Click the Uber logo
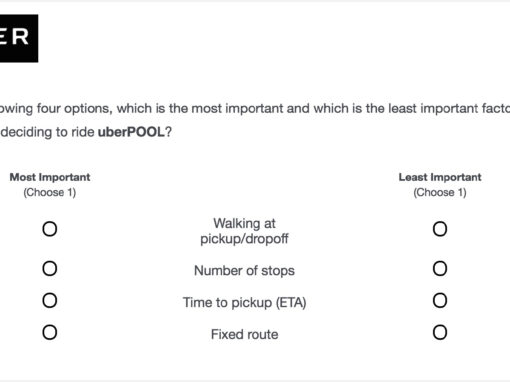Viewport: 510px width, 382px height. tap(19, 38)
